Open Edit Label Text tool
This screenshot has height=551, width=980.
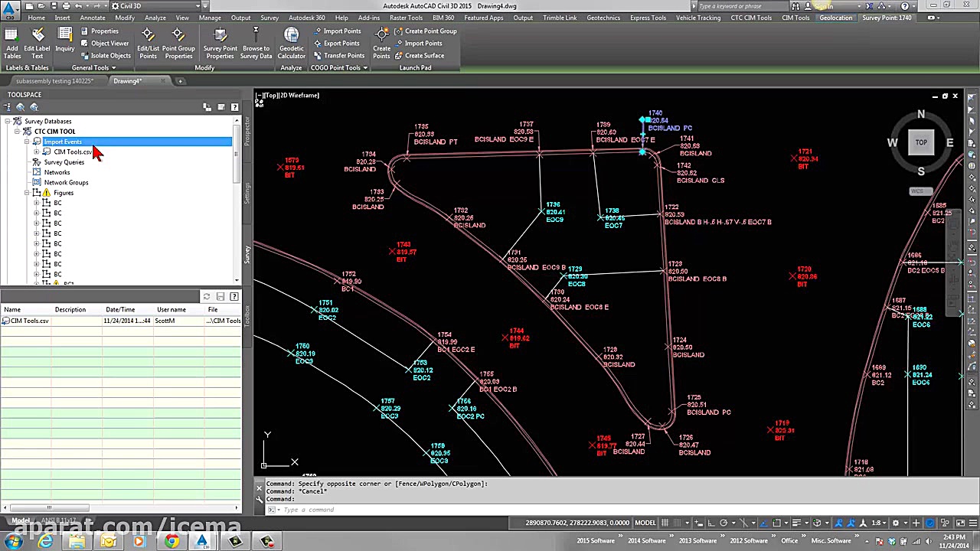pos(37,43)
